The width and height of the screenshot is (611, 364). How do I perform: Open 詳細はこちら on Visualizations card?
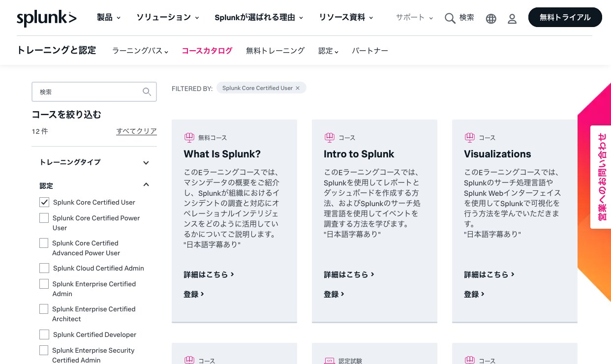tap(489, 274)
